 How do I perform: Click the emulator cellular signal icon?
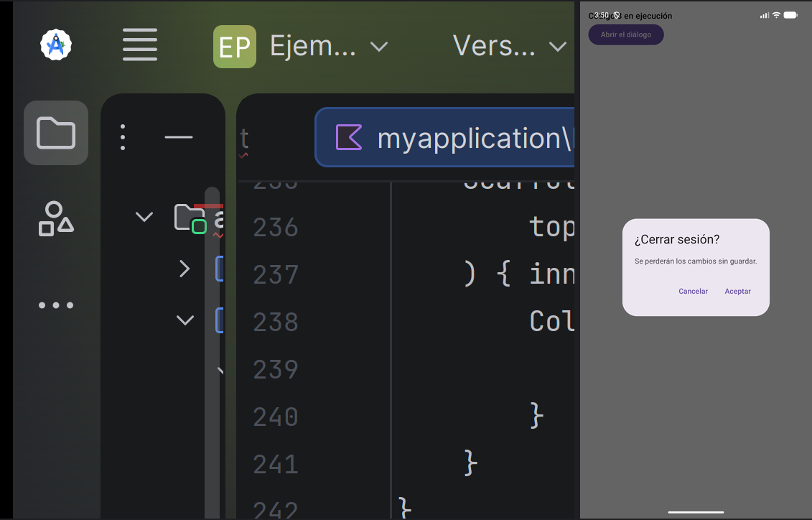coord(765,16)
